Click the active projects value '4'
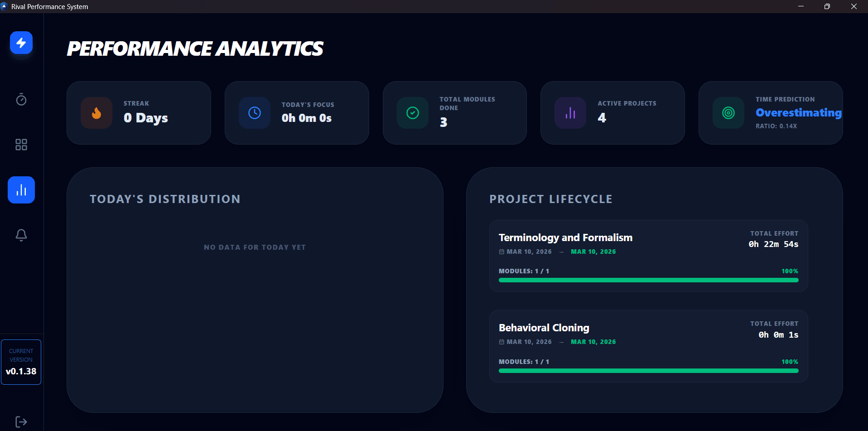868x431 pixels. tap(602, 117)
